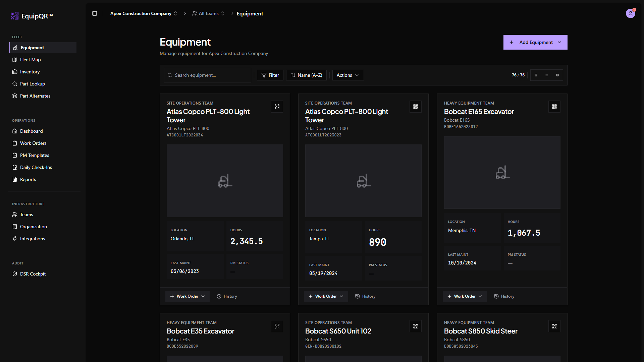Open the user profile avatar
Screen dimensions: 644x362
[x=630, y=13]
